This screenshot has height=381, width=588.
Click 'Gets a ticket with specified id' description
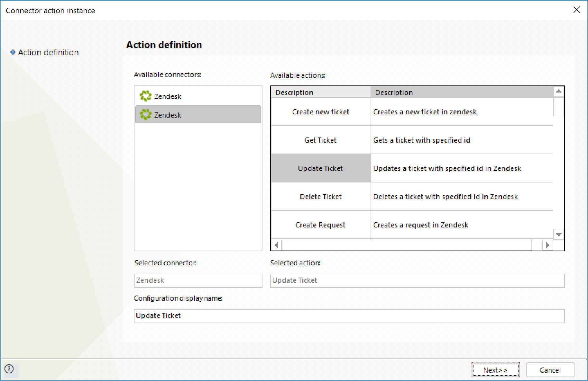tap(422, 140)
